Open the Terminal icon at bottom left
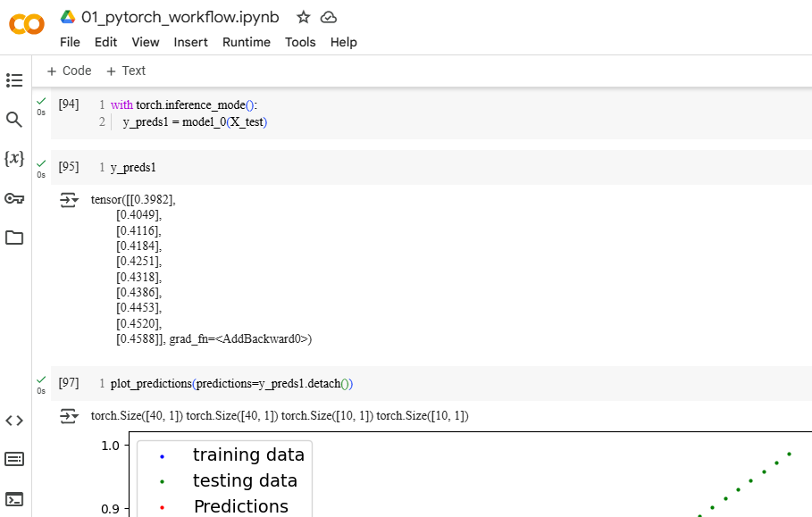Image resolution: width=812 pixels, height=517 pixels. click(x=14, y=498)
